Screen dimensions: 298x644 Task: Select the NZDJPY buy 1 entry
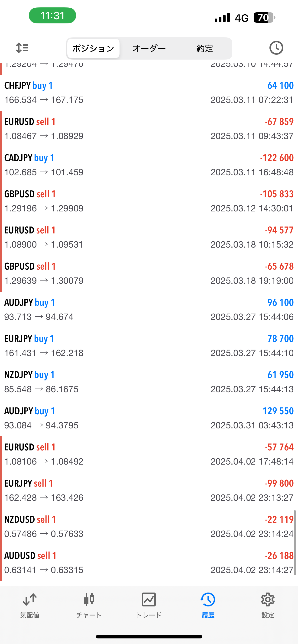(149, 382)
